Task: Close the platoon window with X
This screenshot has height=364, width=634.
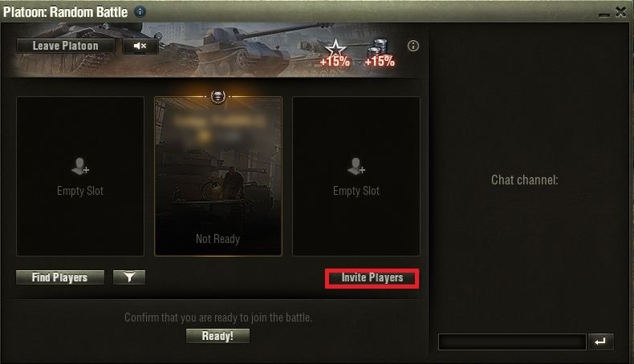Action: (621, 12)
